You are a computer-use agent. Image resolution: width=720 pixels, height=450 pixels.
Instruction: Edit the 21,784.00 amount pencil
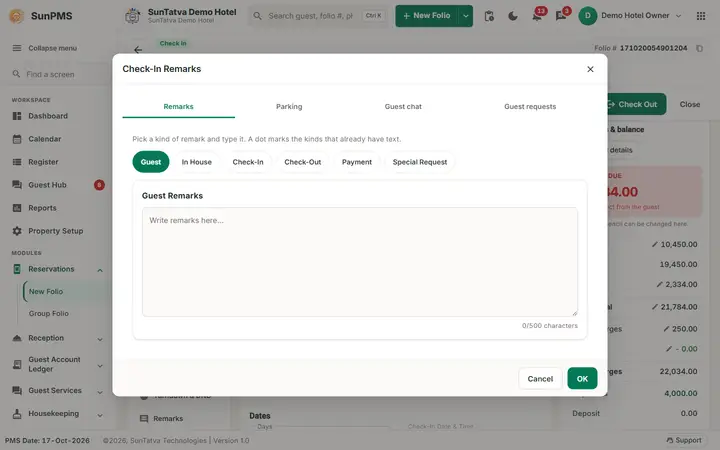click(655, 307)
